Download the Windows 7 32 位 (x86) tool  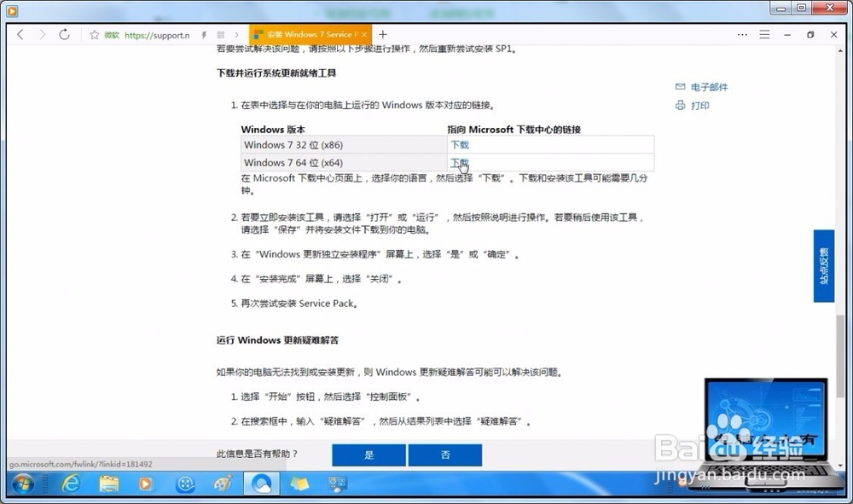pyautogui.click(x=460, y=145)
